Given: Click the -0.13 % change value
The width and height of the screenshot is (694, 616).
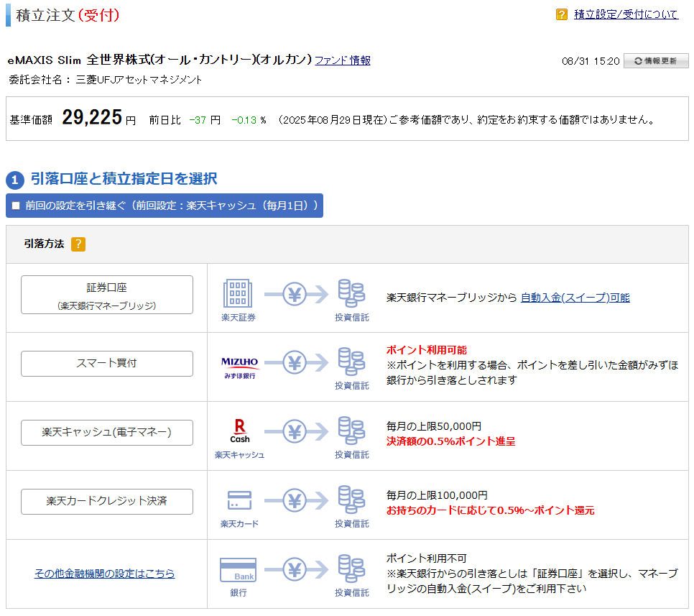Looking at the screenshot, I should pos(249,120).
